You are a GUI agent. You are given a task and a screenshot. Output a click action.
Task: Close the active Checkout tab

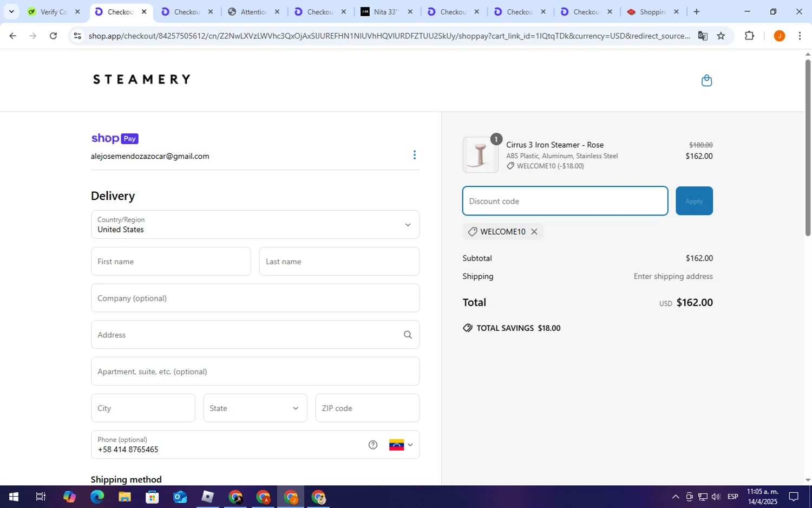[144, 11]
